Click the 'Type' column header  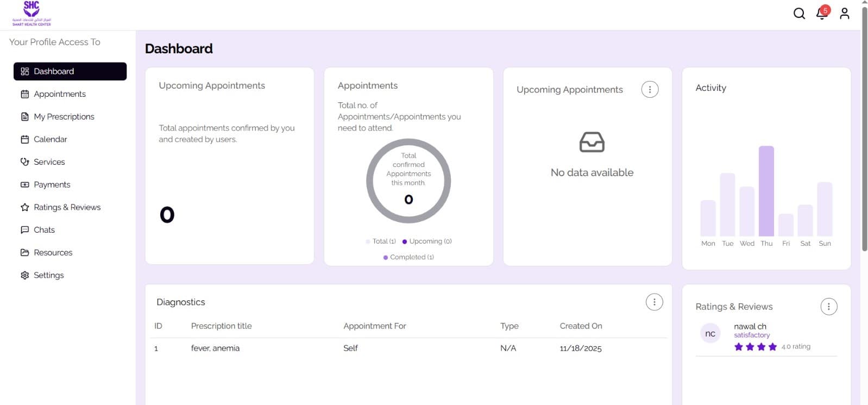pyautogui.click(x=510, y=326)
